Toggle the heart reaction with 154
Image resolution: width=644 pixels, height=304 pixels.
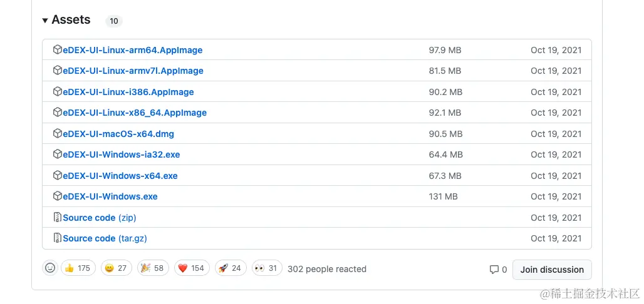pos(190,268)
